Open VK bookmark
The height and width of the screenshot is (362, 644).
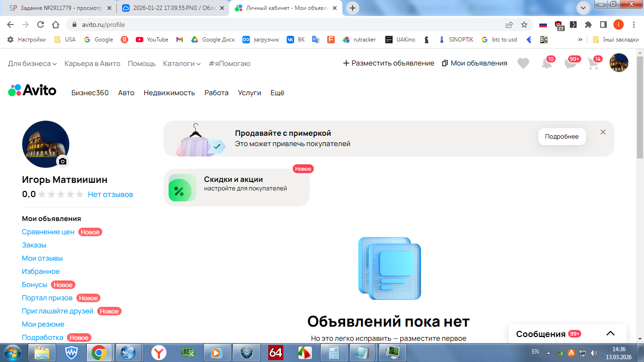point(296,40)
